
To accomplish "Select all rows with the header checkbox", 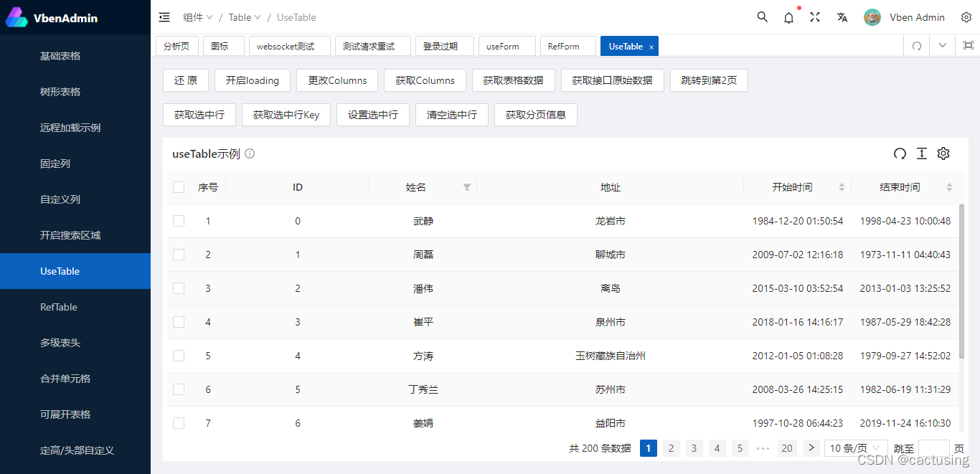I will tap(179, 186).
